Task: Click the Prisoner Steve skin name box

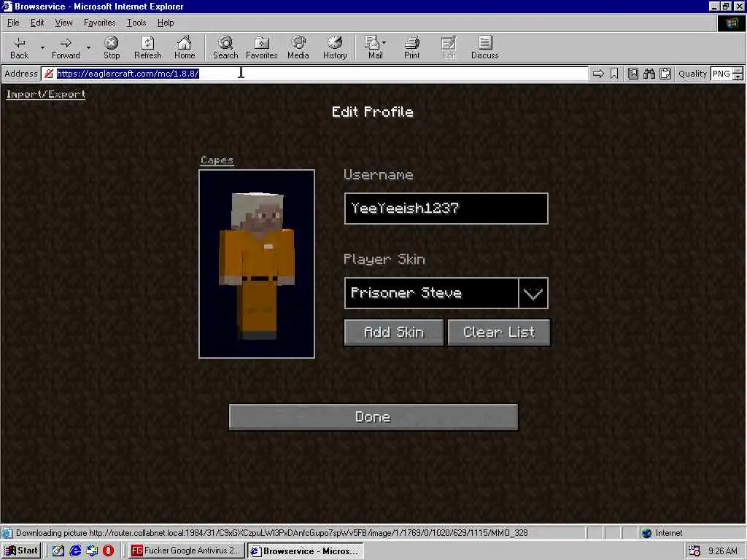Action: (x=432, y=293)
